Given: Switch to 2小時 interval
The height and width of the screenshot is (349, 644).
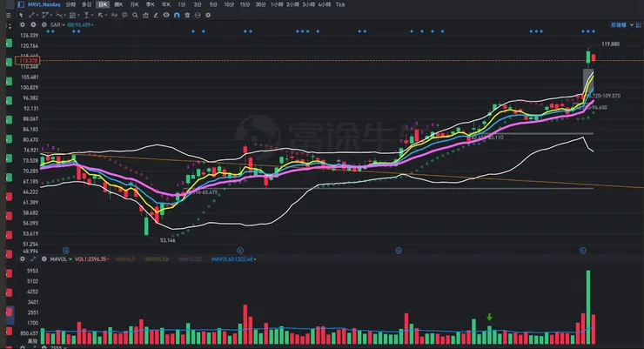Looking at the screenshot, I should 292,4.
